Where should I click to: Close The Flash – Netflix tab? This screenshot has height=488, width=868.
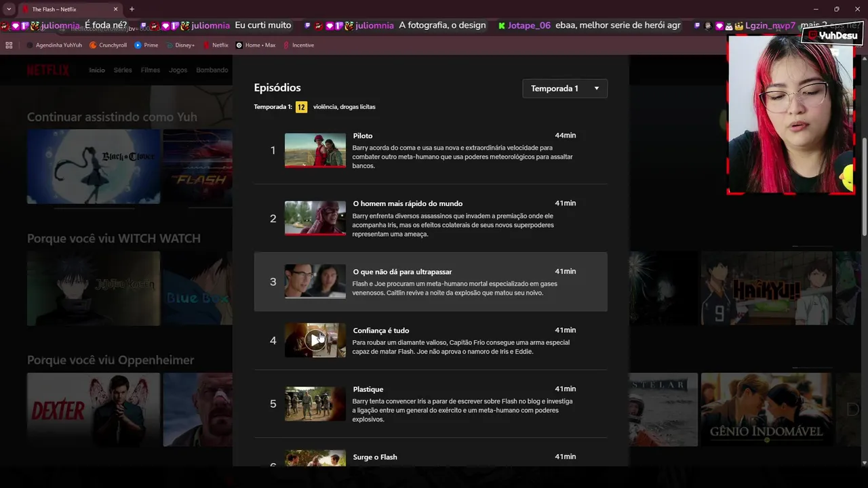coord(115,9)
